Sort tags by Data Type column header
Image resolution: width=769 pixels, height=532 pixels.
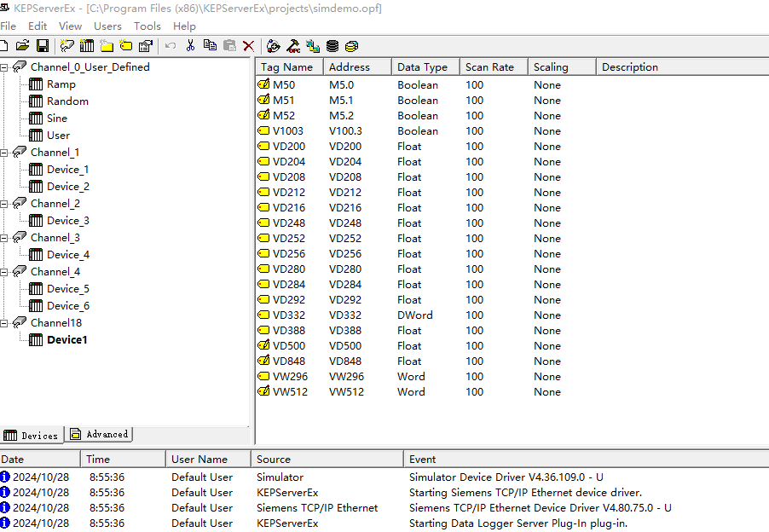click(x=423, y=67)
